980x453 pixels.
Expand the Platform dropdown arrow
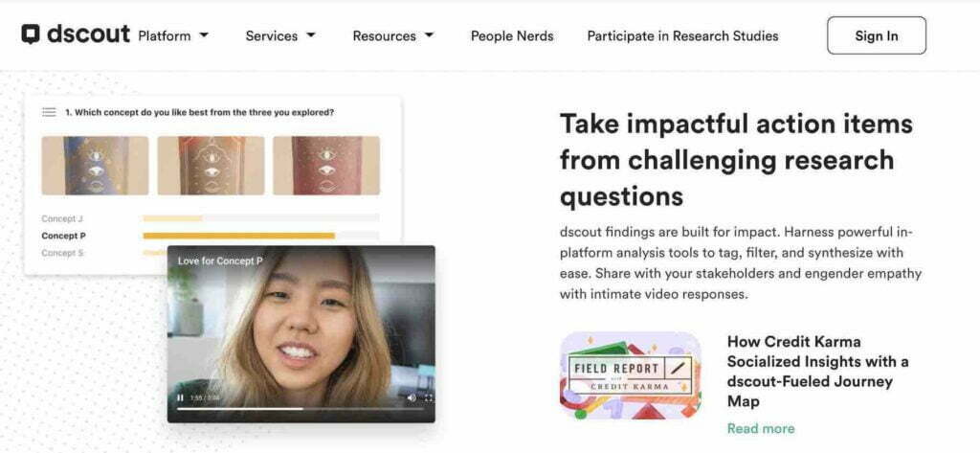point(204,35)
